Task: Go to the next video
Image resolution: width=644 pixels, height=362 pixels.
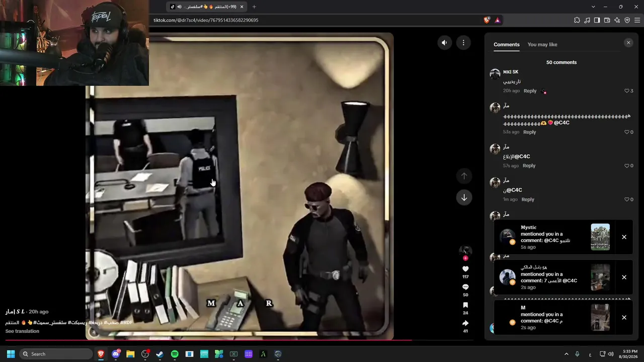Action: coord(464,198)
